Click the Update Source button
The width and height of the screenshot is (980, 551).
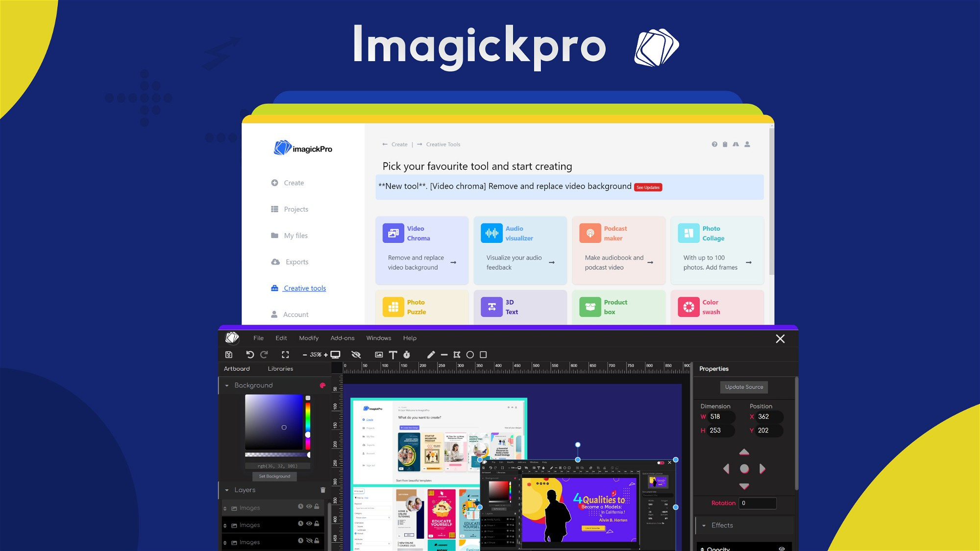[744, 387]
